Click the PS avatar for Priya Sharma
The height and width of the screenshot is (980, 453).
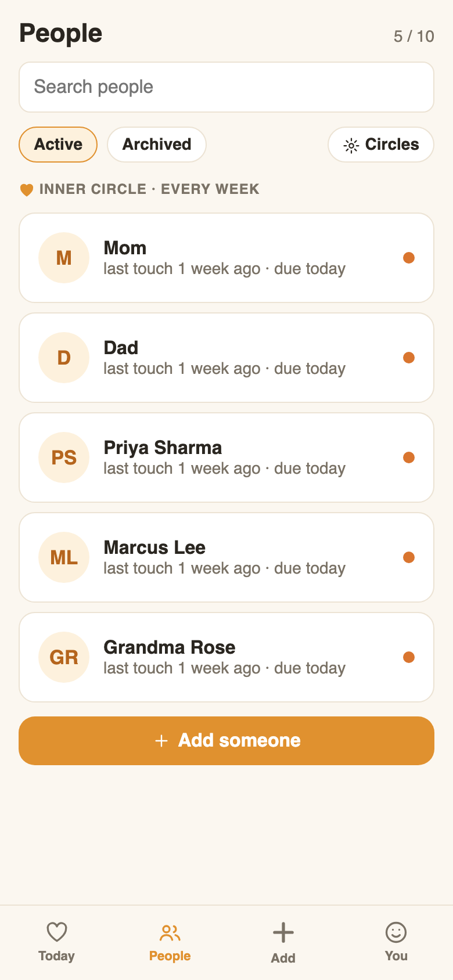[x=64, y=457]
